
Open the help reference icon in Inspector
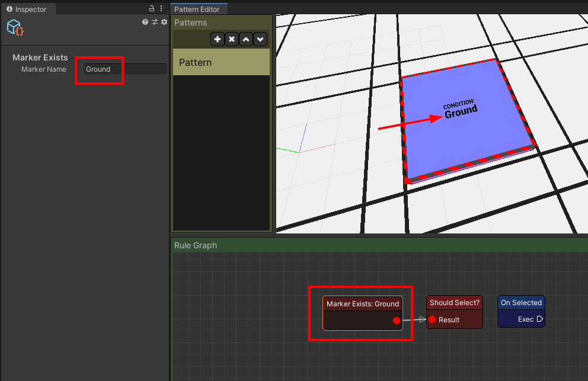coord(145,22)
